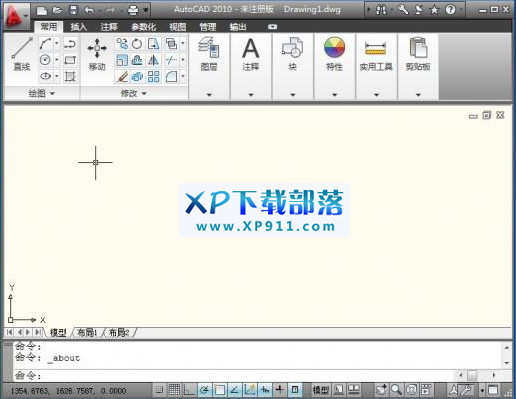Select the Hatch tool
Viewport: 516px width, 399px height.
(x=70, y=76)
